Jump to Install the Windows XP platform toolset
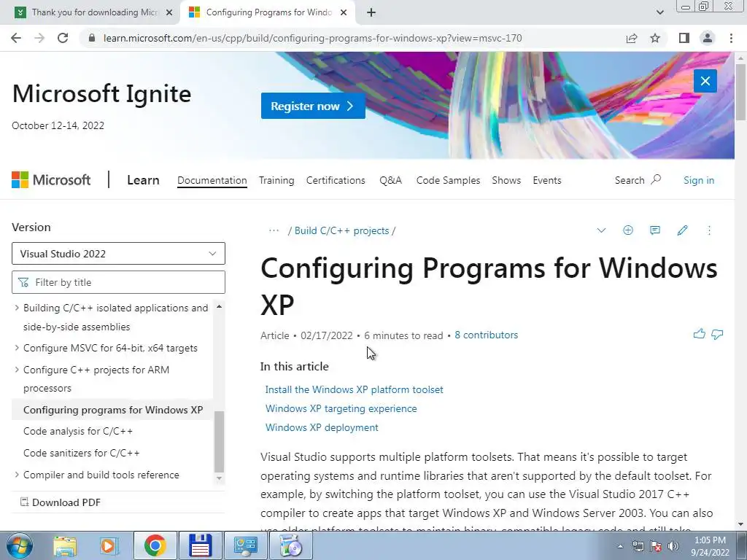Viewport: 747px width, 560px height. (x=354, y=389)
